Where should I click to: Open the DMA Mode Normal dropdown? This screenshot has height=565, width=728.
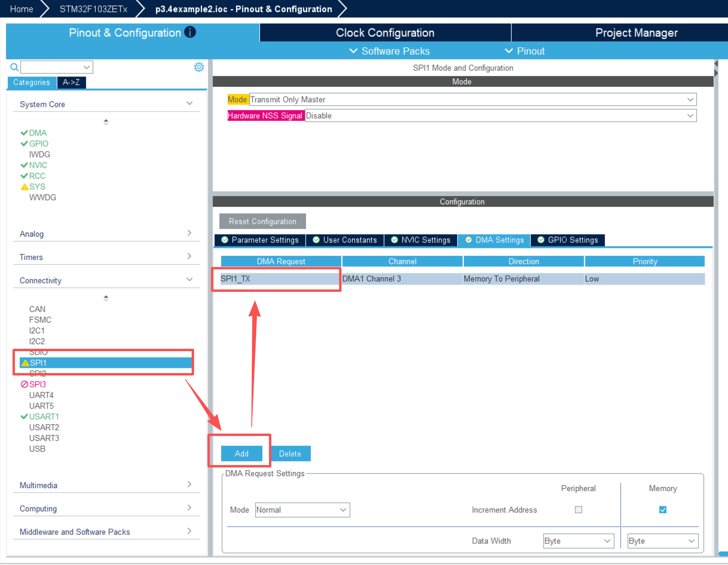302,510
